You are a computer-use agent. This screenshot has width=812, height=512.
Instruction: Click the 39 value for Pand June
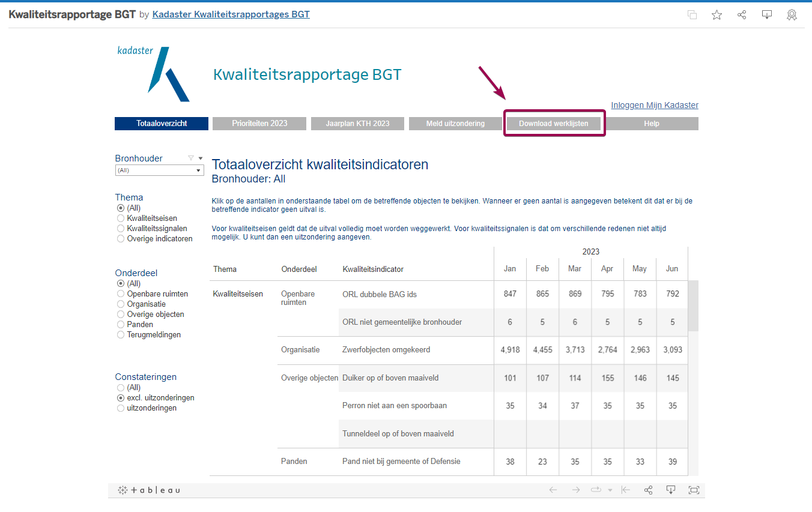pos(672,462)
